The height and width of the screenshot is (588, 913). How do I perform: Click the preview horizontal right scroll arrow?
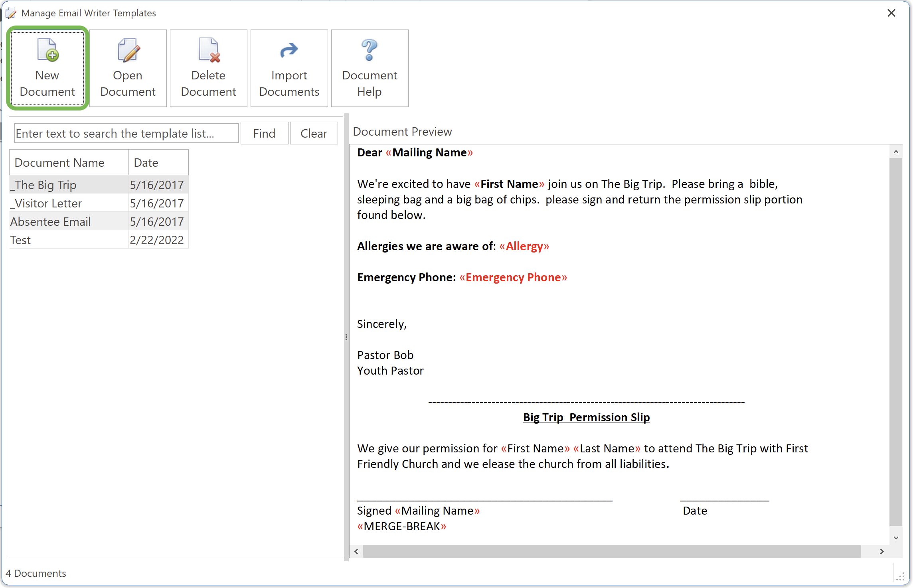(882, 551)
